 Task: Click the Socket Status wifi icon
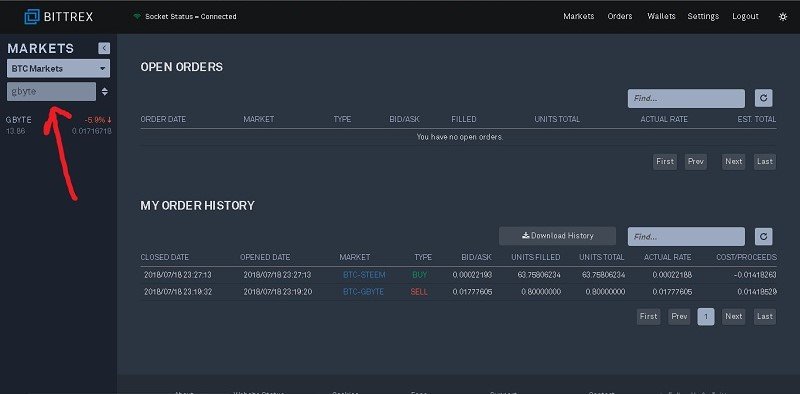coord(137,16)
